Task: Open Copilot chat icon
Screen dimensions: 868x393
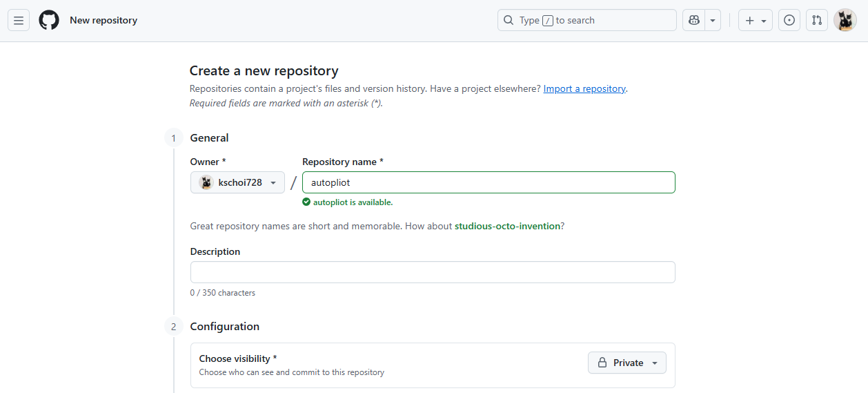Action: click(694, 21)
